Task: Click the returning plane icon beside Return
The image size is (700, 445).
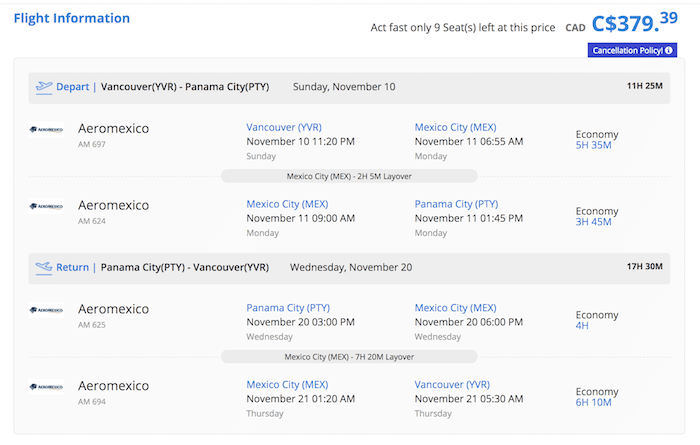Action: 44,267
